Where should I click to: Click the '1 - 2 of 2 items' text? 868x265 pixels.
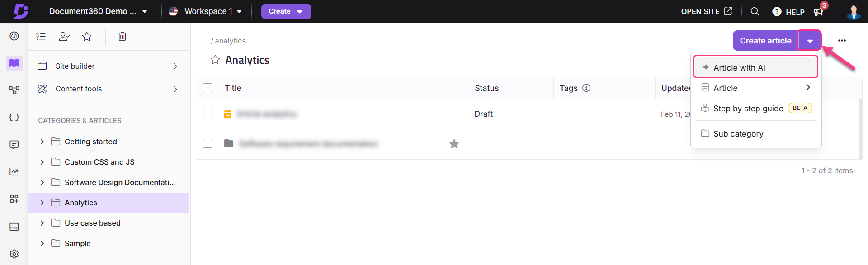click(x=827, y=170)
